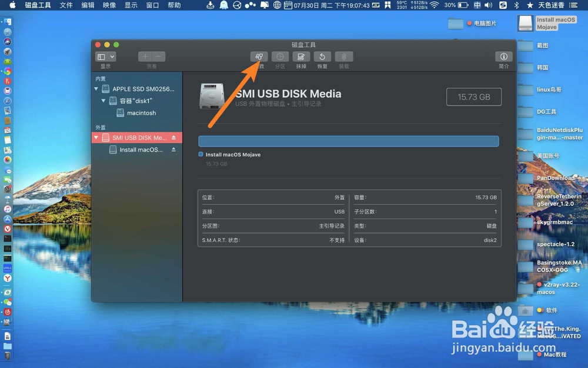
Task: Click the battery 30% indicator
Action: pos(456,5)
